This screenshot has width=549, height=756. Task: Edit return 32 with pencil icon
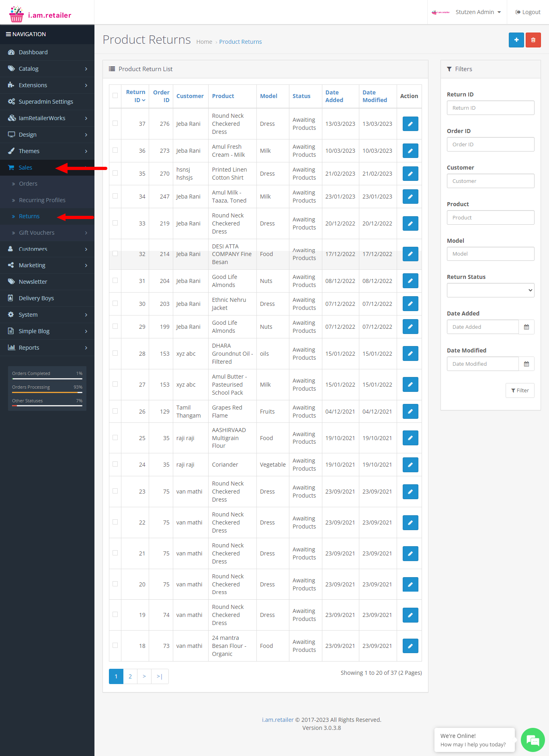[410, 254]
